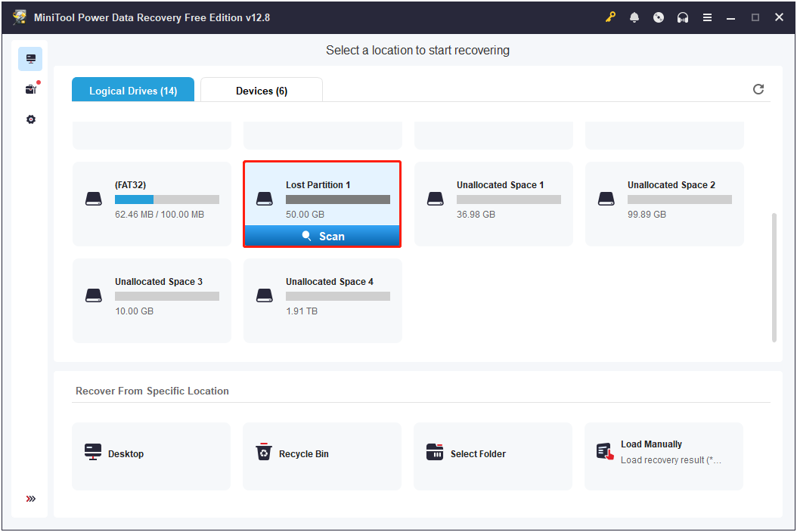
Task: Expand the left sidebar with double-arrow
Action: click(x=30, y=498)
